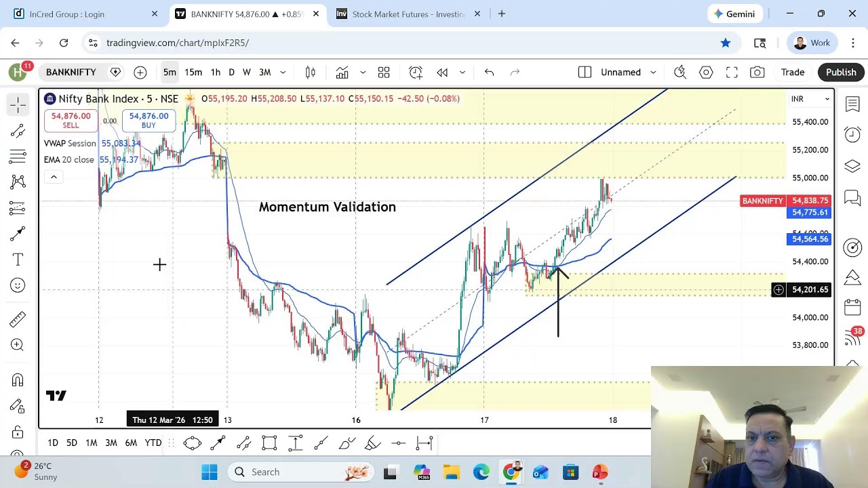Set chart range to YTD
Screen dimensions: 868x488
point(153,443)
